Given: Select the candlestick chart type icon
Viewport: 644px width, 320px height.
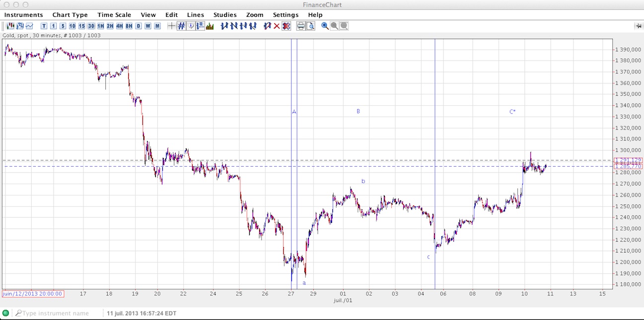Looking at the screenshot, I should [x=10, y=26].
